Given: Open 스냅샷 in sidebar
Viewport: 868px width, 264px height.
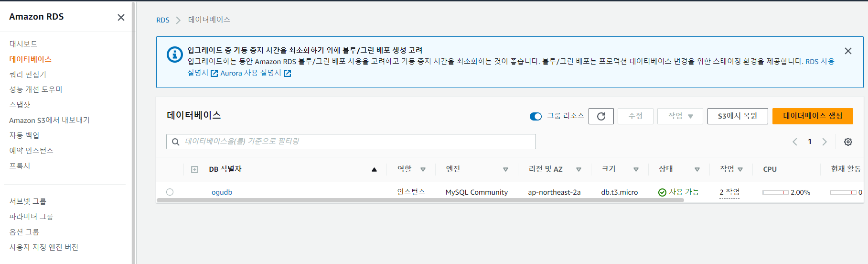Looking at the screenshot, I should (20, 105).
